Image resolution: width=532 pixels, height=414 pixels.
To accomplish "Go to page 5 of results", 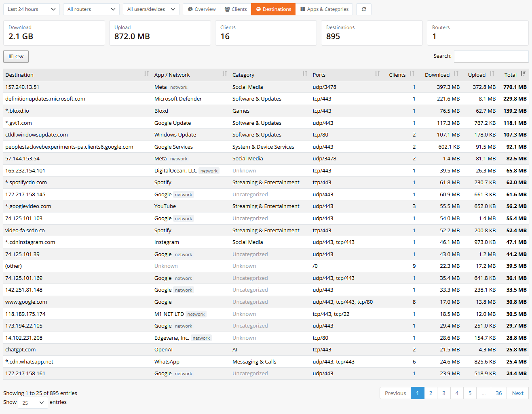I will pyautogui.click(x=470, y=393).
